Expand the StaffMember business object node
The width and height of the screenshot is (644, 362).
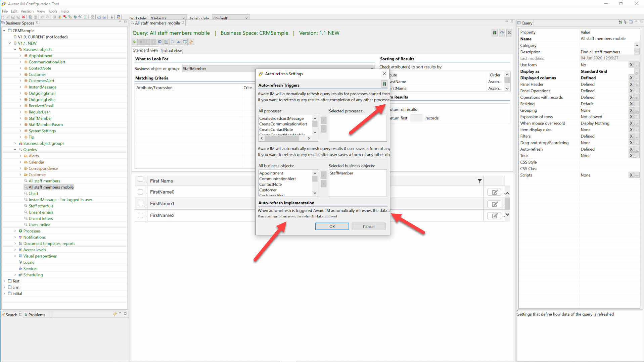click(x=20, y=118)
